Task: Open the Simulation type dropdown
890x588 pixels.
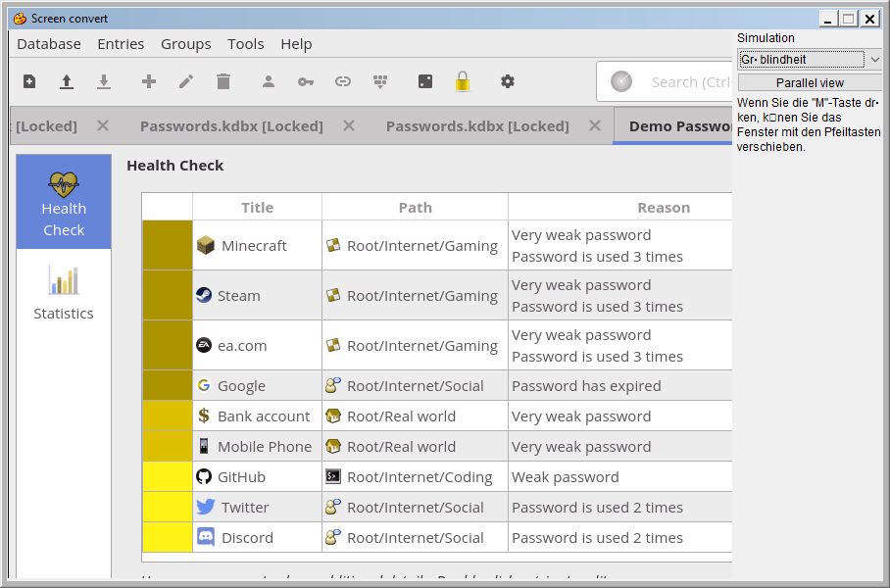Action: [810, 59]
